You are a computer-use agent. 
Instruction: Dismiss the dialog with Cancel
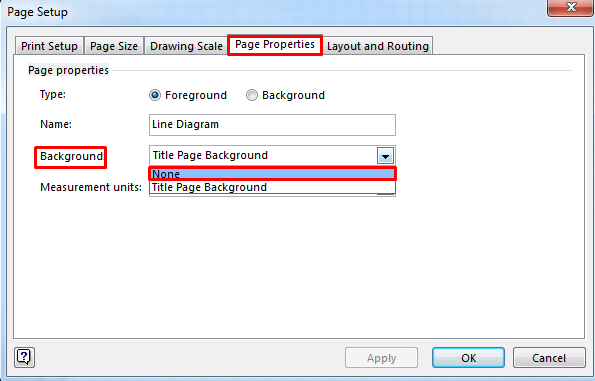point(549,358)
